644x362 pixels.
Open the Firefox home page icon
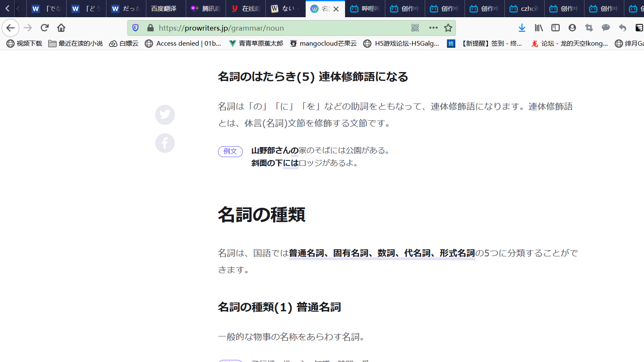[x=61, y=28]
